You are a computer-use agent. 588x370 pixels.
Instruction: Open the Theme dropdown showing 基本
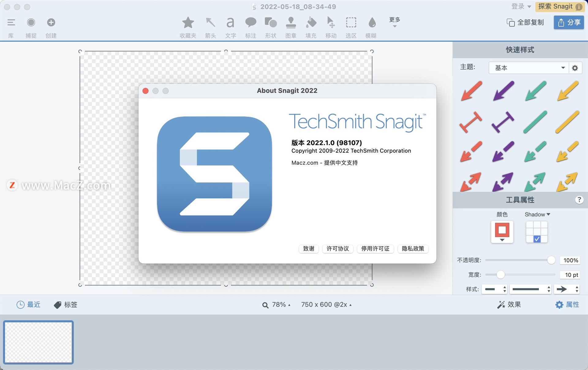point(529,68)
